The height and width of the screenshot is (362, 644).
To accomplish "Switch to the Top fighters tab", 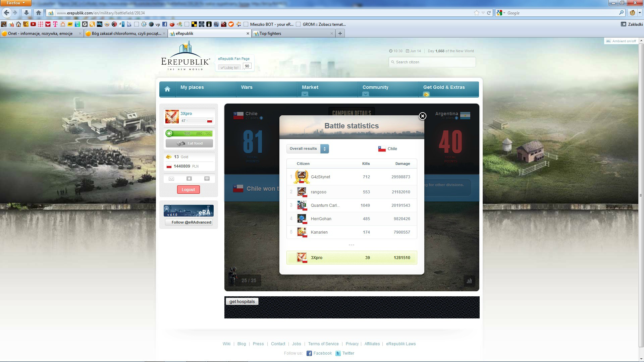I will pos(293,34).
